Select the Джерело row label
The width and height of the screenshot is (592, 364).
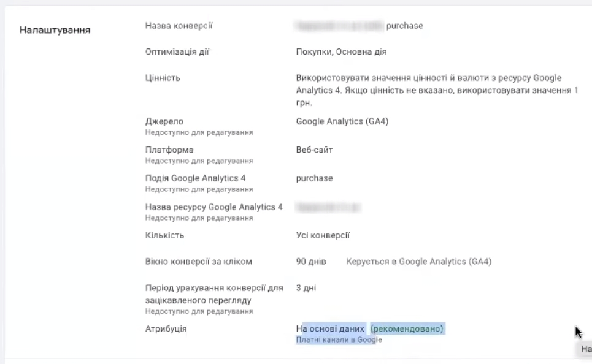click(x=164, y=121)
